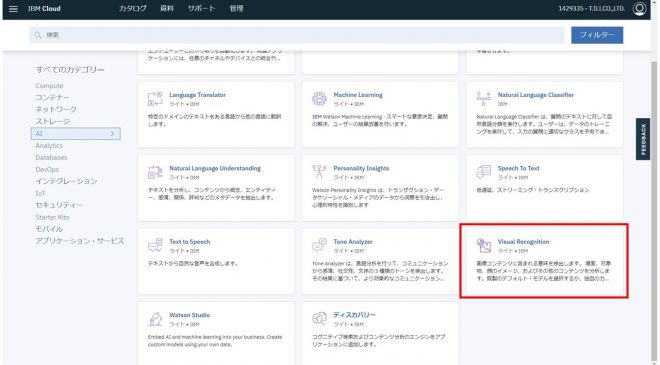
Task: Open the Speech To Text title link
Action: pyautogui.click(x=518, y=168)
